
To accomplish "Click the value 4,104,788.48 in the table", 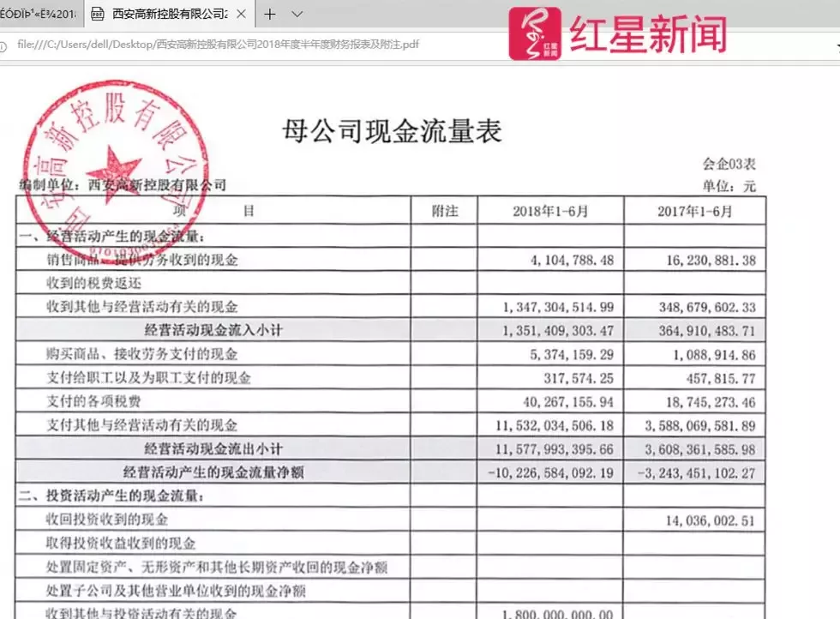I will (567, 261).
